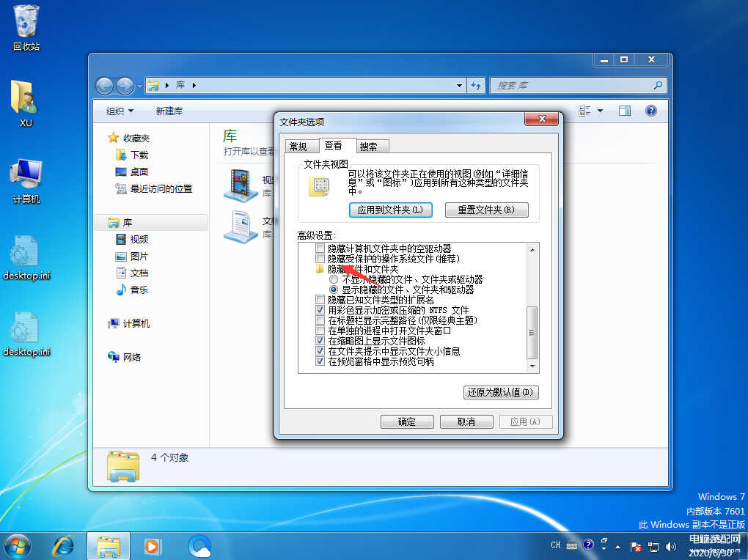
Task: Toggle 在预览窗格中显示预览句柄 checkbox
Action: 320,361
